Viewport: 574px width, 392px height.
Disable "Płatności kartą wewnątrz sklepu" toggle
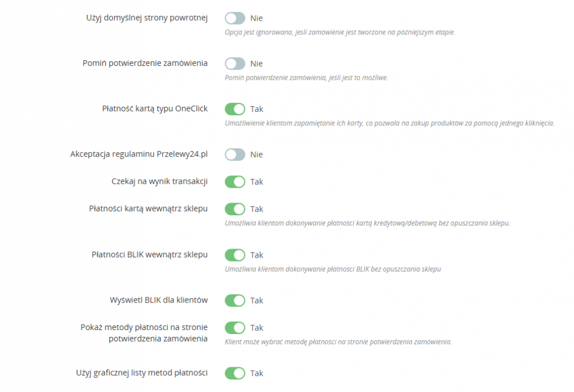pyautogui.click(x=235, y=209)
